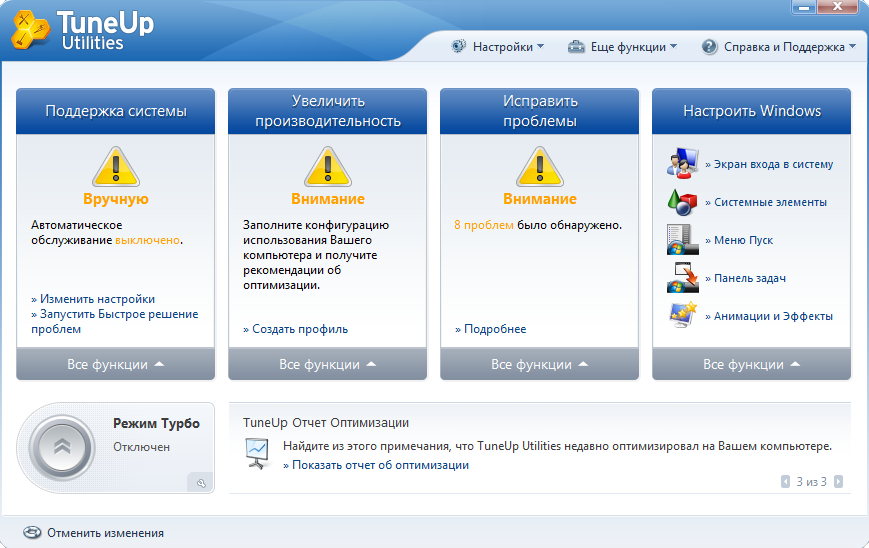Open the Еще функции dropdown menu
Screen dimensions: 869x548
634,47
